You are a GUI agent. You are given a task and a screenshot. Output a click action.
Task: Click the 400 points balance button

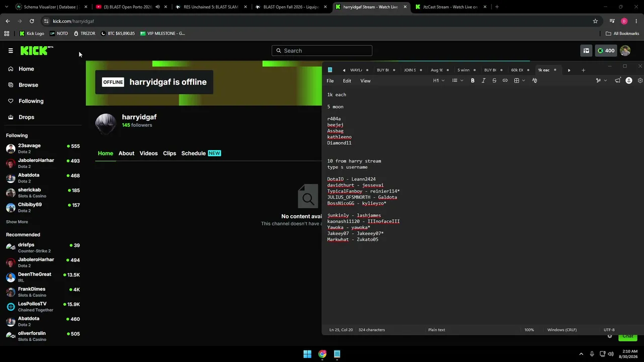click(606, 50)
